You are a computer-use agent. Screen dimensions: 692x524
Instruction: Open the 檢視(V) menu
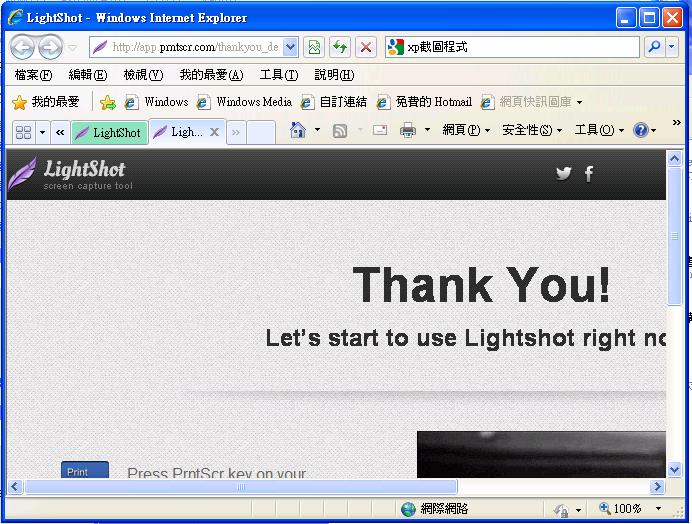(143, 75)
